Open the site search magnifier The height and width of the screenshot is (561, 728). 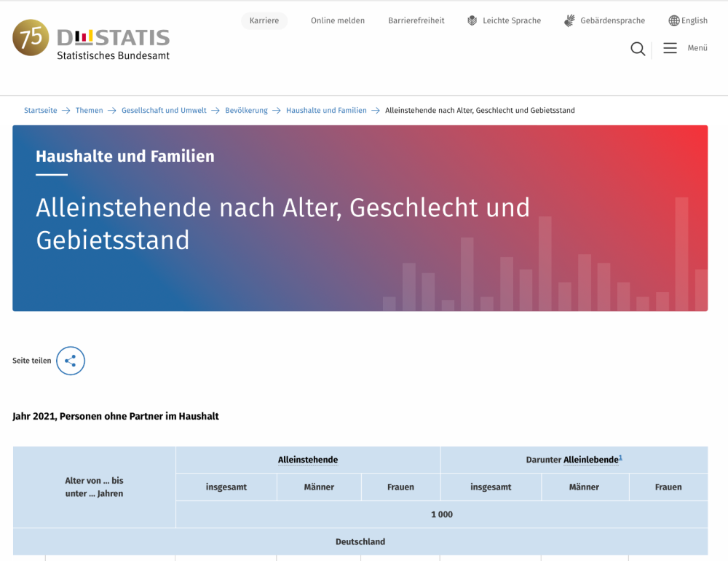pyautogui.click(x=638, y=49)
